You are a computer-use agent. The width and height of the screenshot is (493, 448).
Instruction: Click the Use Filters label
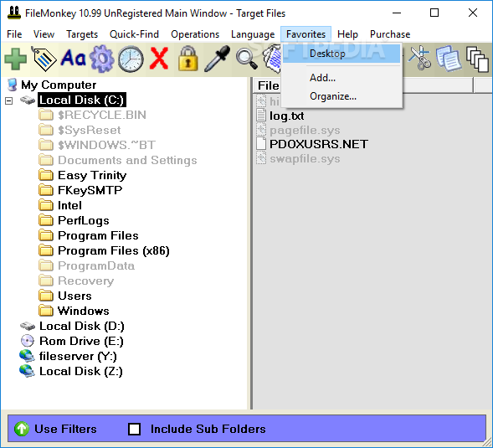[65, 429]
